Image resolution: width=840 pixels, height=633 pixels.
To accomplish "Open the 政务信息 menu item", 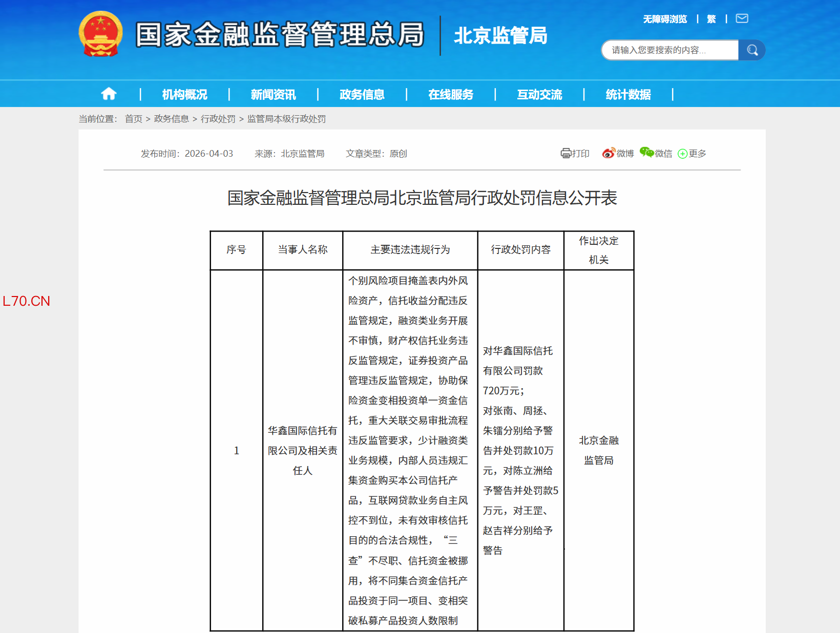I will (361, 94).
